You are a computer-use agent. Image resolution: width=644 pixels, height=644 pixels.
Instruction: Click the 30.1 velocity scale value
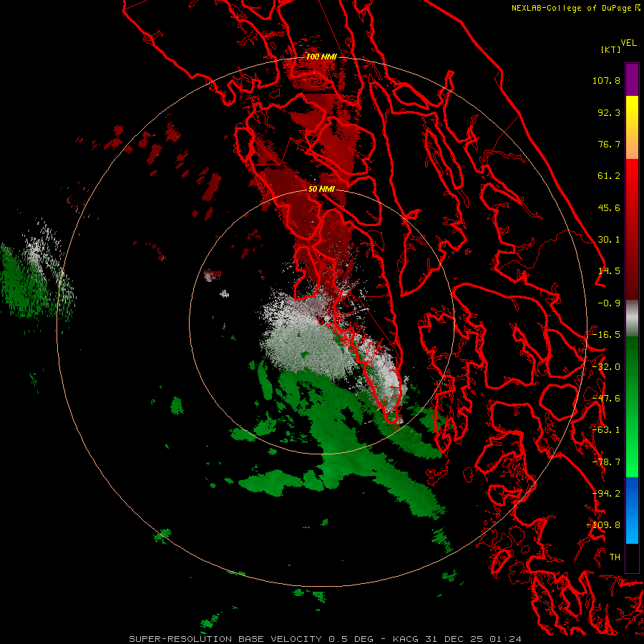[609, 240]
